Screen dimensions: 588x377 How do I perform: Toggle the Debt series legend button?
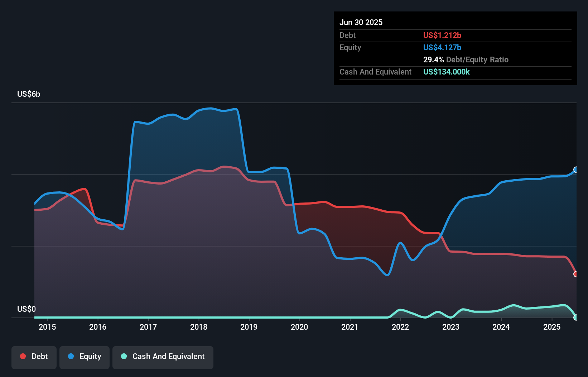(34, 357)
